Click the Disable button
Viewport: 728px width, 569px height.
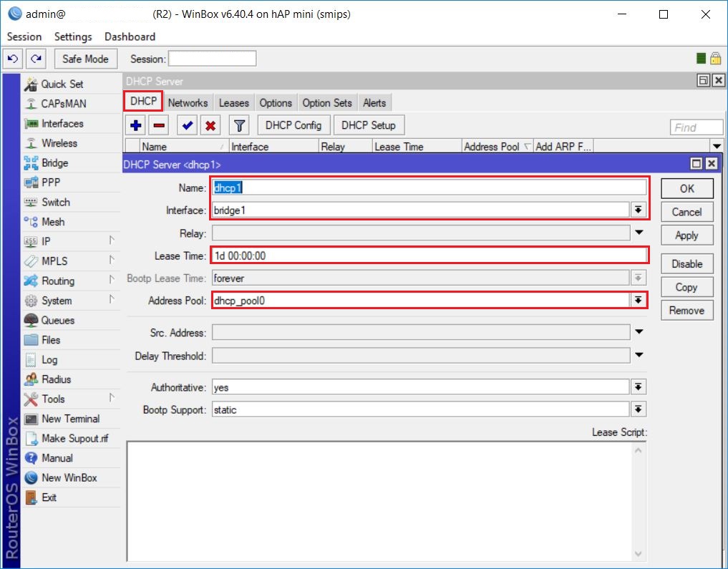click(687, 263)
